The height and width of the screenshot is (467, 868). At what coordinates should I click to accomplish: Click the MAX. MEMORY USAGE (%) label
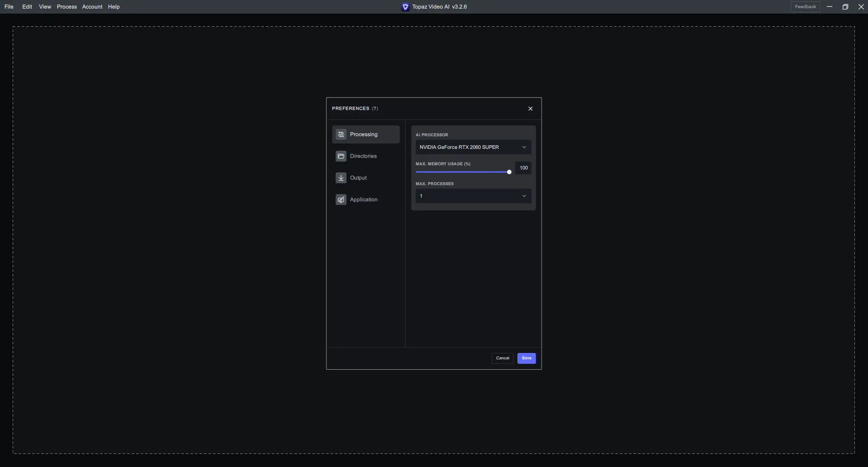click(x=443, y=164)
